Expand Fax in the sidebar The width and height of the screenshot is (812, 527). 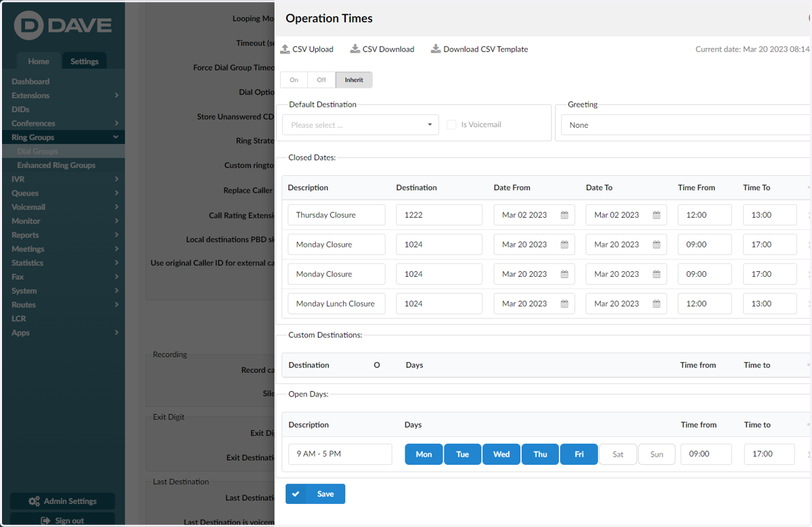point(116,277)
